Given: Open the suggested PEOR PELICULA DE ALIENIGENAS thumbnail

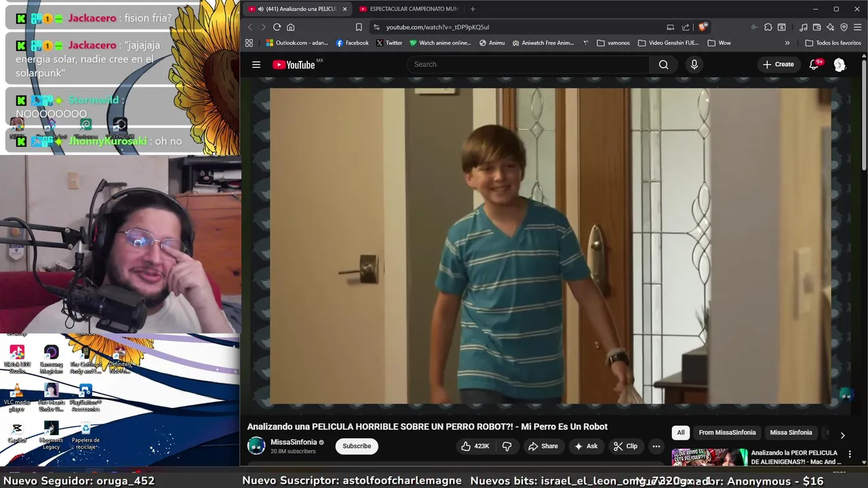Looking at the screenshot, I should click(x=709, y=457).
